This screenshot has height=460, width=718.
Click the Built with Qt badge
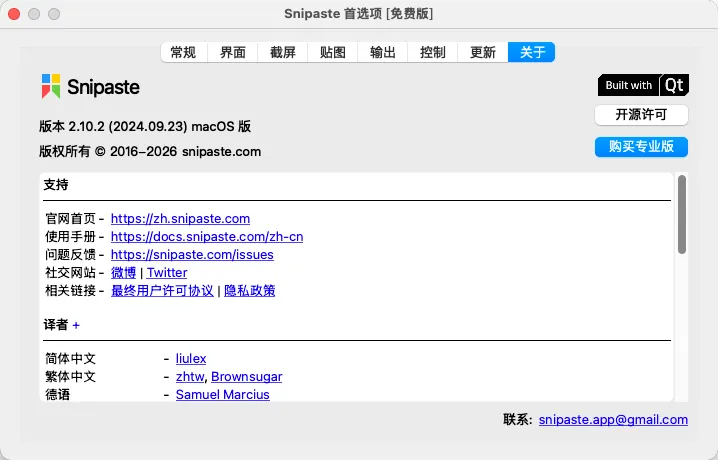(643, 85)
